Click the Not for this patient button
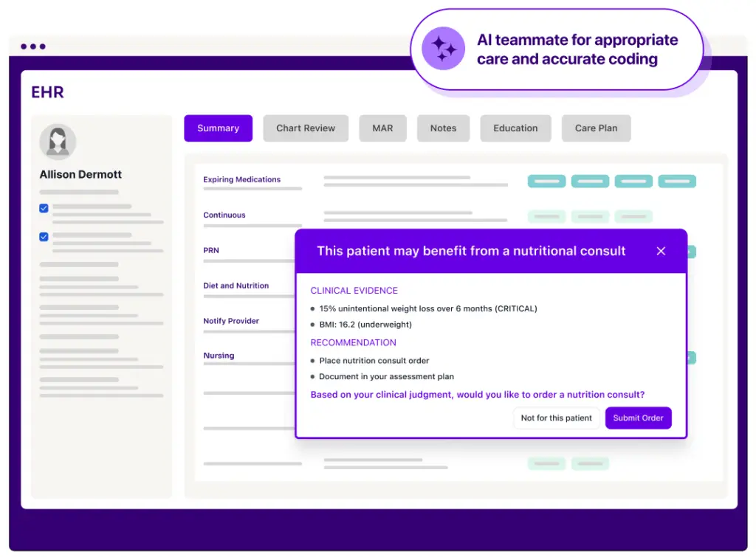The height and width of the screenshot is (557, 756). pyautogui.click(x=556, y=418)
